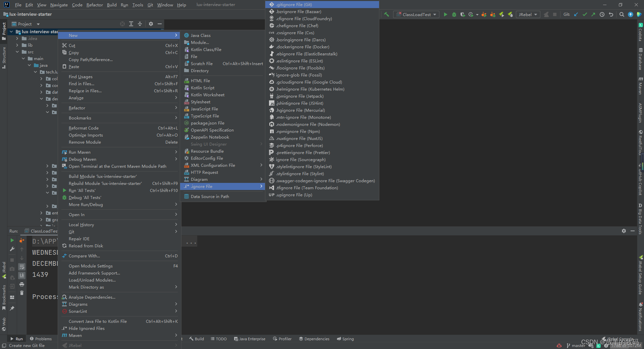Commit changes via the Git checkmark icon
Image resolution: width=644 pixels, height=349 pixels.
pos(585,14)
